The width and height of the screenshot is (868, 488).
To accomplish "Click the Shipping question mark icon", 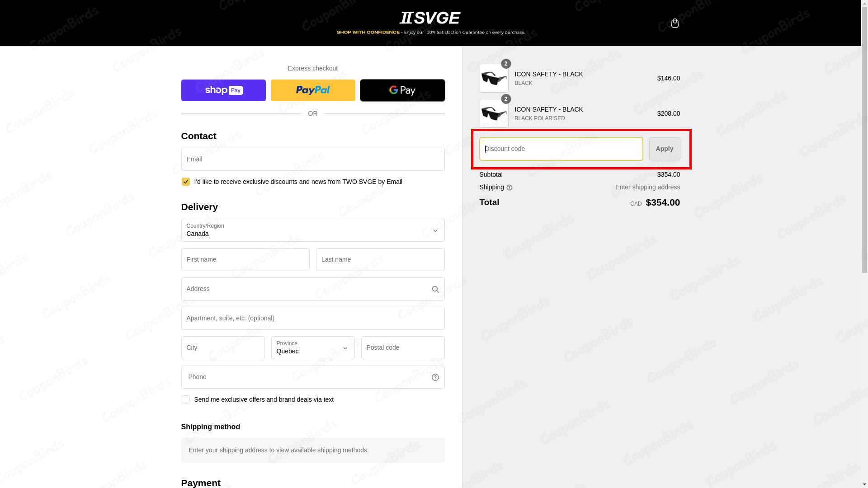I will (x=509, y=187).
